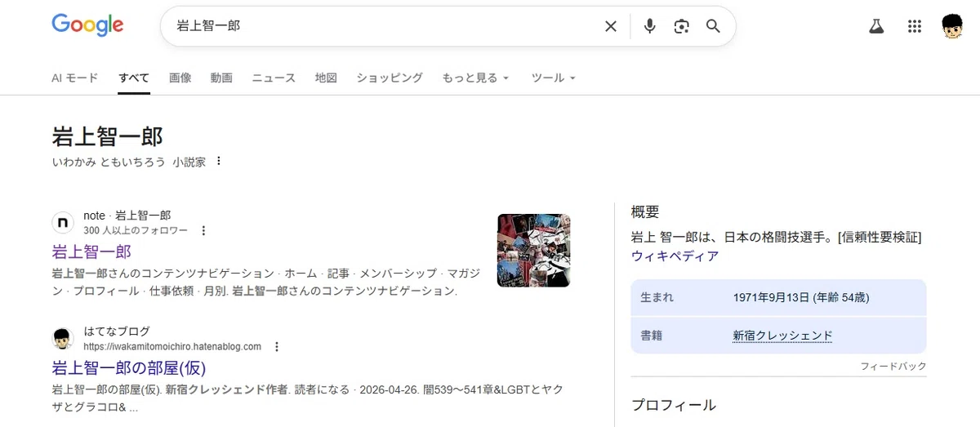Click the はてなブログ site favicon
The height and width of the screenshot is (427, 980).
(63, 339)
